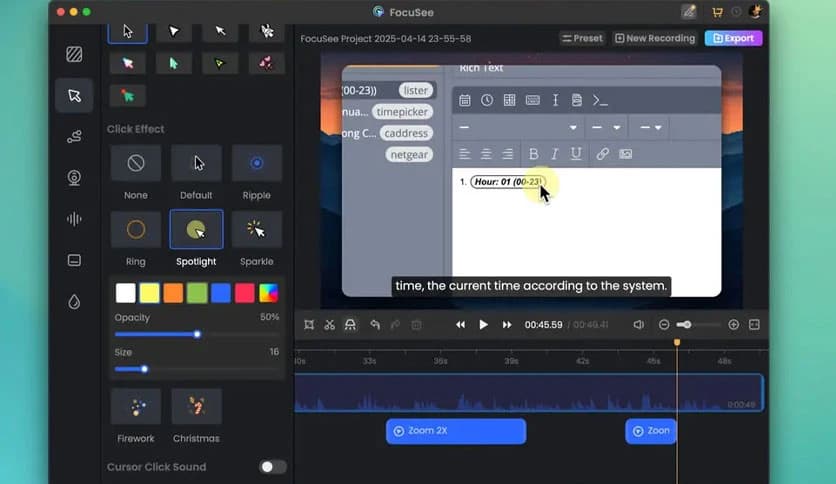Set click effect to Firework
This screenshot has width=836, height=484.
136,407
